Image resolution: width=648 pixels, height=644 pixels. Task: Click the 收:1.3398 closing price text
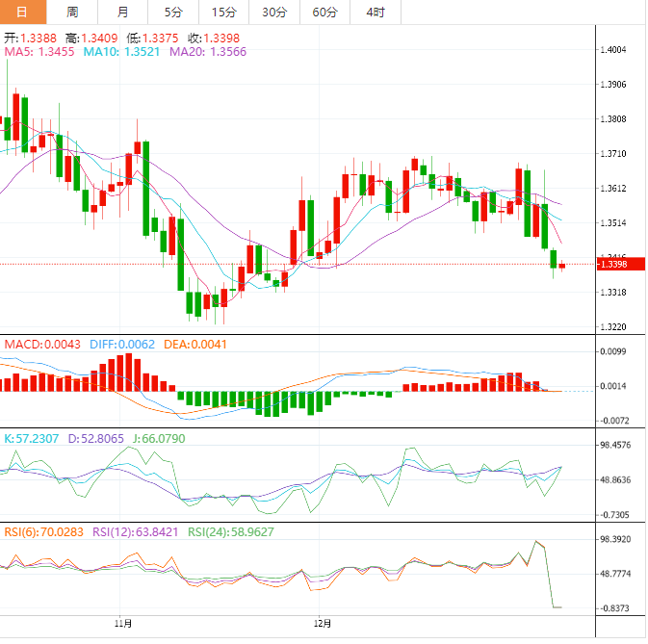(x=214, y=39)
